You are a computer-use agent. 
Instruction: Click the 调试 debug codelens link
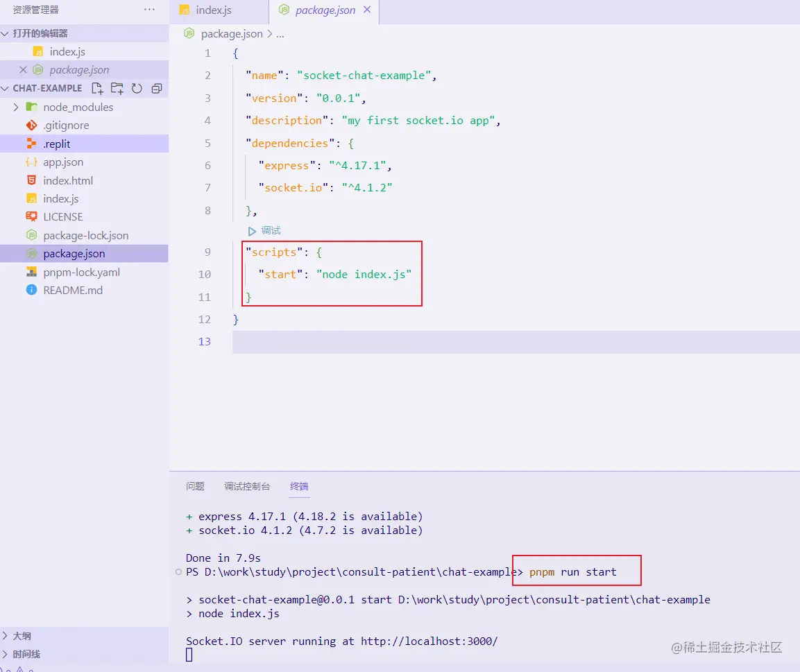(x=271, y=231)
